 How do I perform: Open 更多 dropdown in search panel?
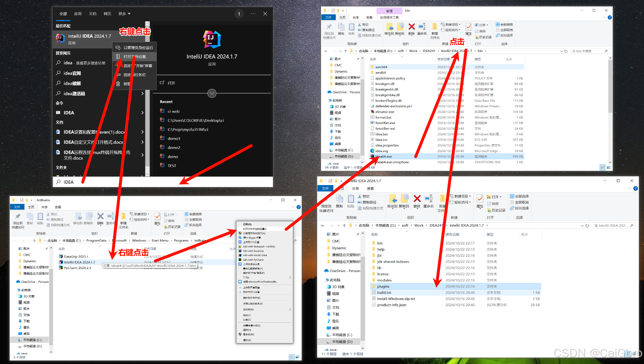point(124,14)
